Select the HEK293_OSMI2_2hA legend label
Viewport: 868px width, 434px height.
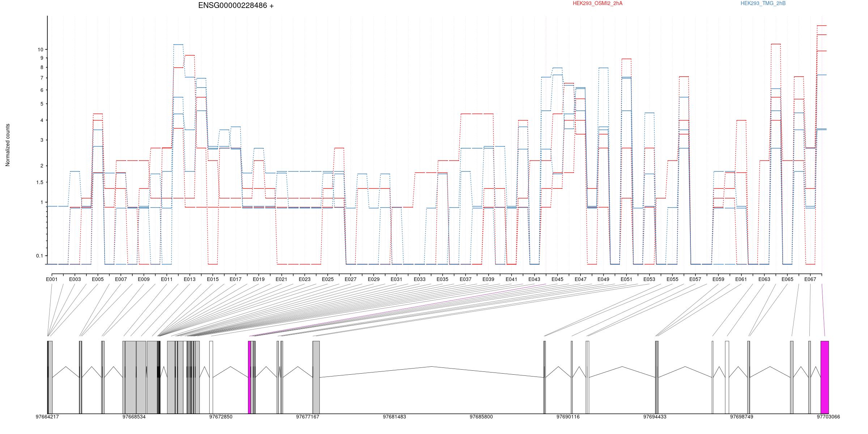597,4
